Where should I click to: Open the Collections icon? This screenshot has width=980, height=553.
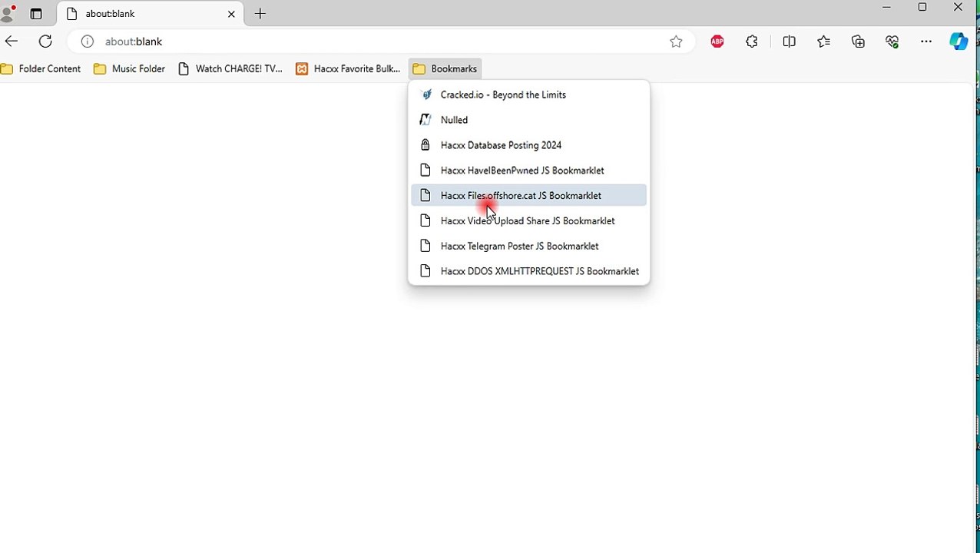pyautogui.click(x=858, y=41)
